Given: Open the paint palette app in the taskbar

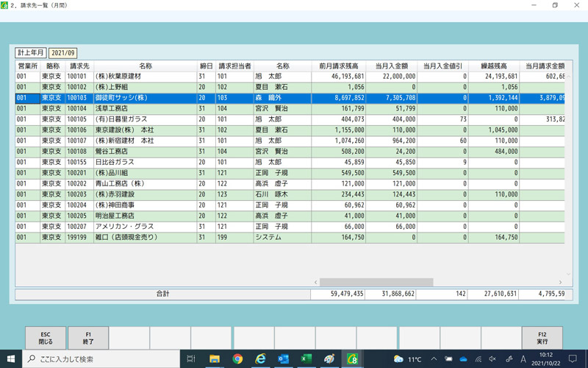Looking at the screenshot, I should pos(329,359).
